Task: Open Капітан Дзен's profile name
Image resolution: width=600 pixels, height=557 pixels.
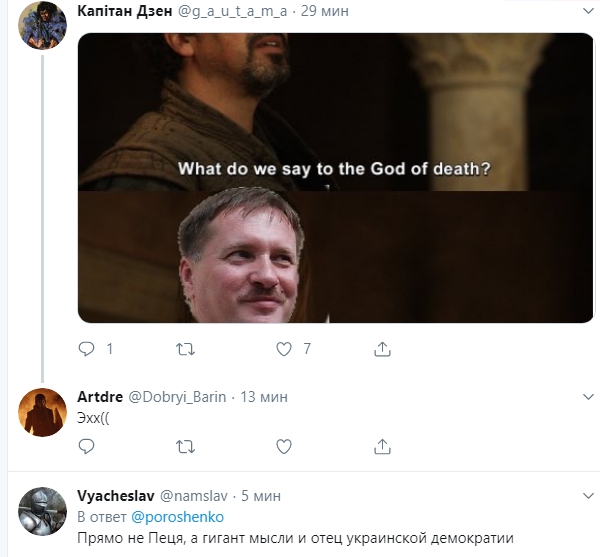Action: (126, 11)
